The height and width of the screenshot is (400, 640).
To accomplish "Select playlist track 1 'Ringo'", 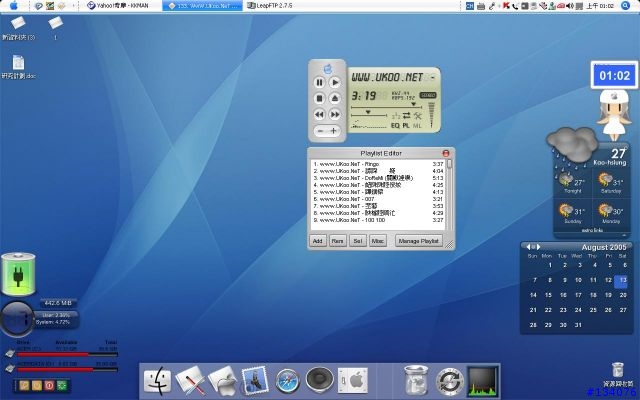I will pos(378,164).
